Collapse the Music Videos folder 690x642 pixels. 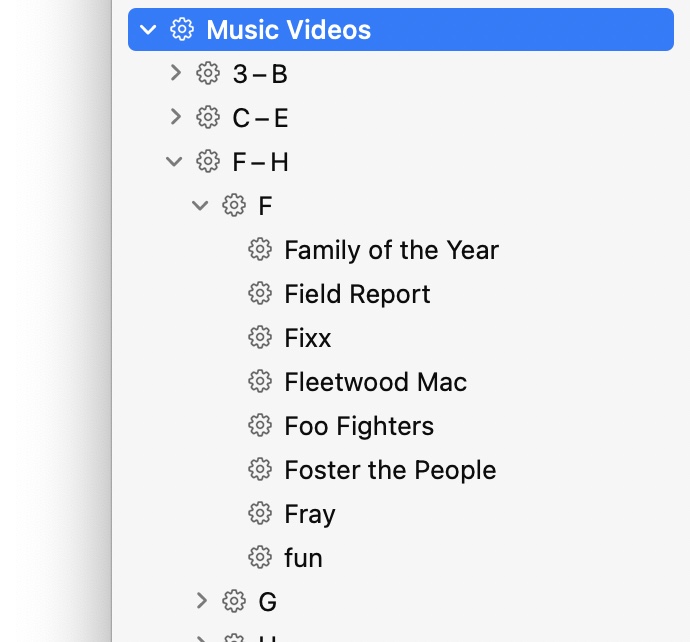(150, 30)
